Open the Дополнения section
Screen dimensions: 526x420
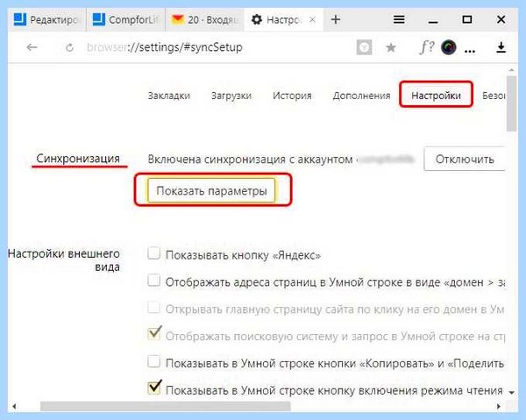coord(361,96)
